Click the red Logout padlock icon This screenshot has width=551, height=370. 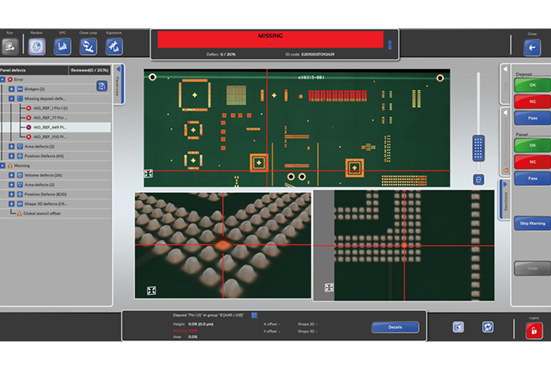(534, 330)
